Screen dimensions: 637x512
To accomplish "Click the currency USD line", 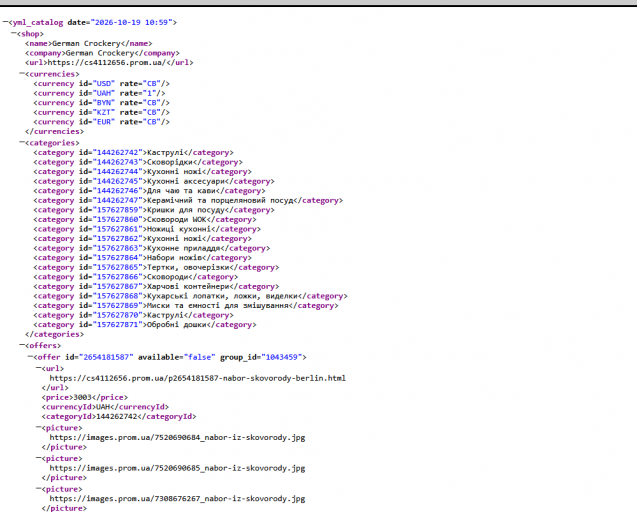I will pos(102,84).
